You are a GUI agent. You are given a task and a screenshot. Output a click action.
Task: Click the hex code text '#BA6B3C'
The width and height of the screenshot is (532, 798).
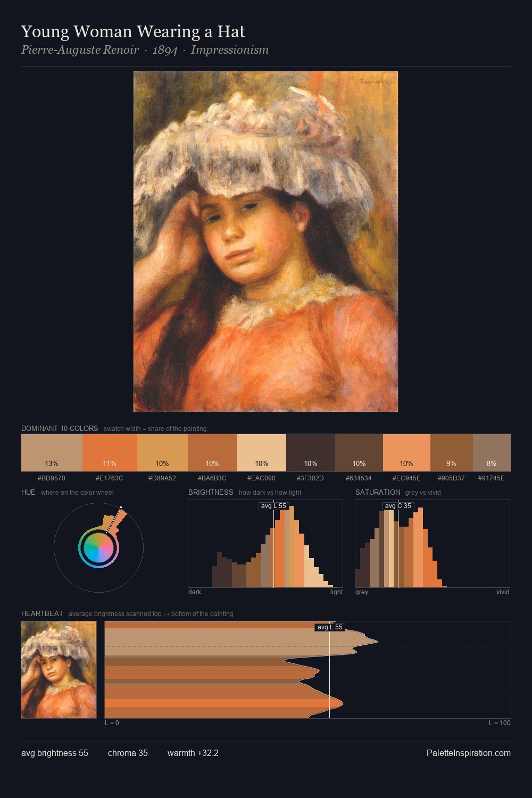(212, 478)
